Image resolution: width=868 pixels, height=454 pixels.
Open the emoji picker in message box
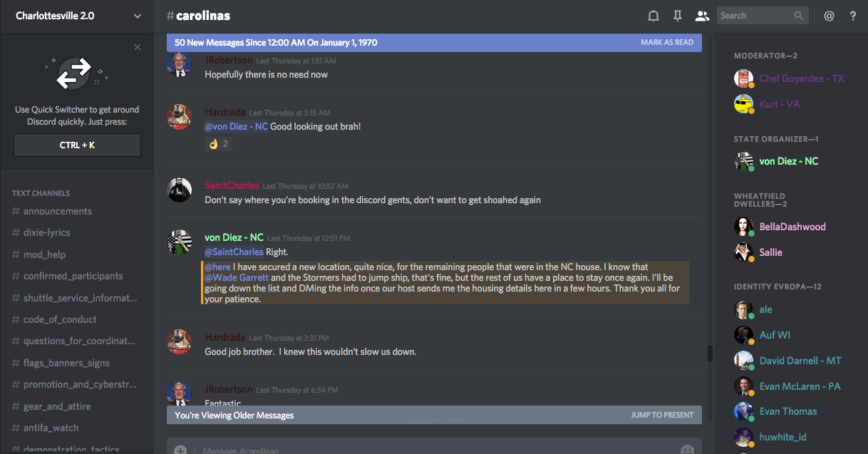[x=687, y=450]
